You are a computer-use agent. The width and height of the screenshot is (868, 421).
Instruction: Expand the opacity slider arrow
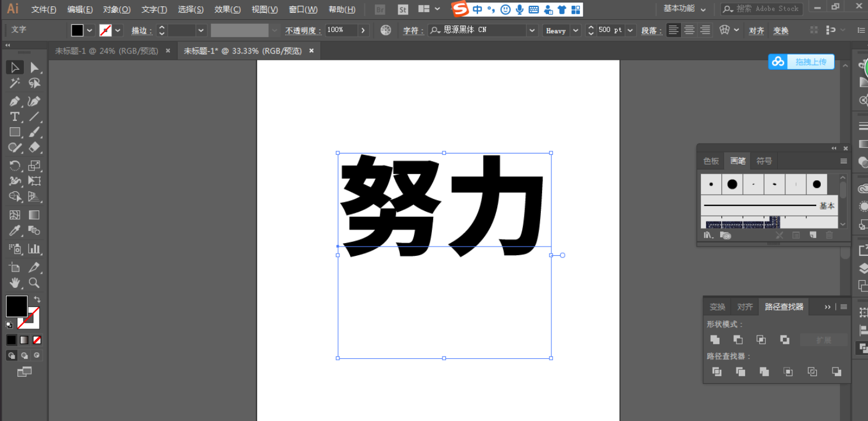pyautogui.click(x=363, y=30)
